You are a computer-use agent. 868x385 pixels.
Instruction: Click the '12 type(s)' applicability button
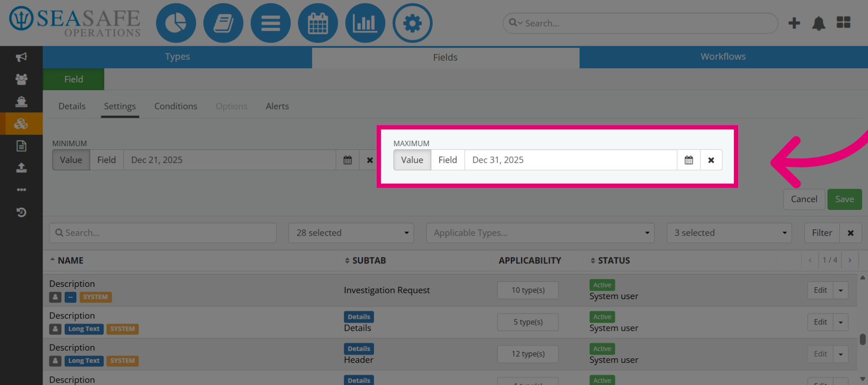[x=528, y=354]
